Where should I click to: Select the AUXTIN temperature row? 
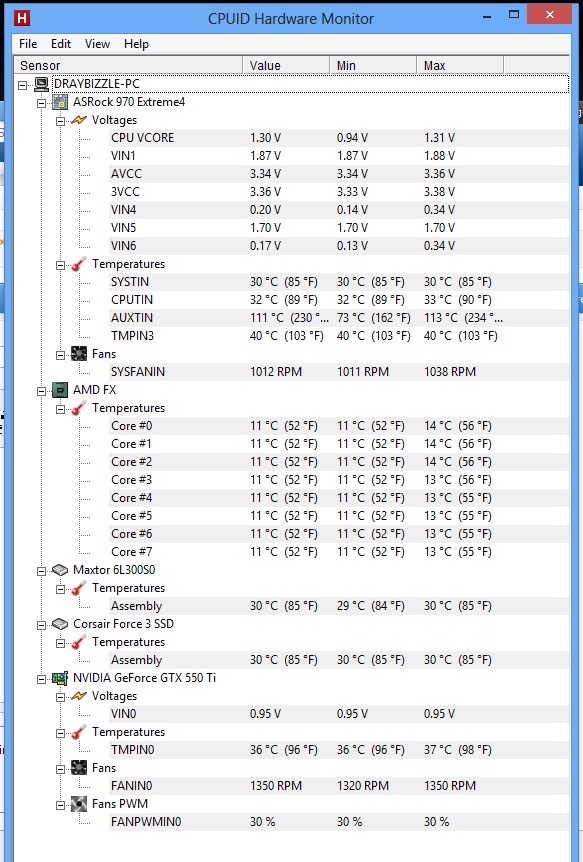pyautogui.click(x=338, y=318)
